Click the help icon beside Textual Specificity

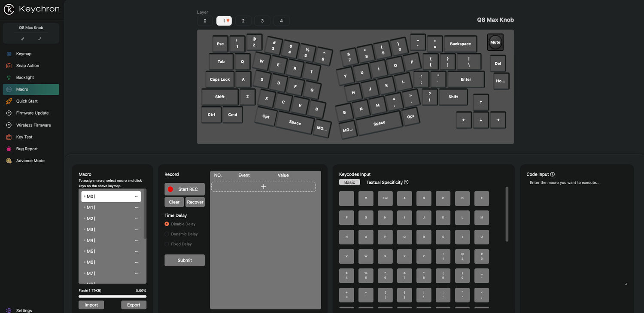coord(406,182)
